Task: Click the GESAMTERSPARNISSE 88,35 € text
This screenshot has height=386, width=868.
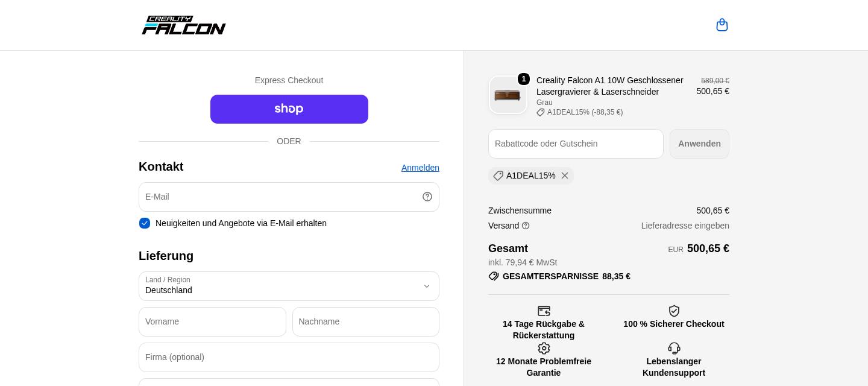Action: [x=567, y=276]
